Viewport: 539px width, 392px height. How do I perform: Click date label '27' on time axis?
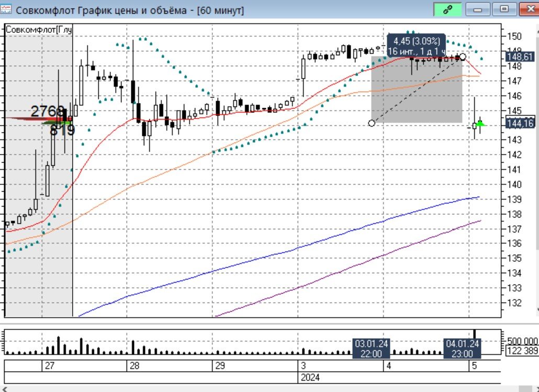[50, 365]
